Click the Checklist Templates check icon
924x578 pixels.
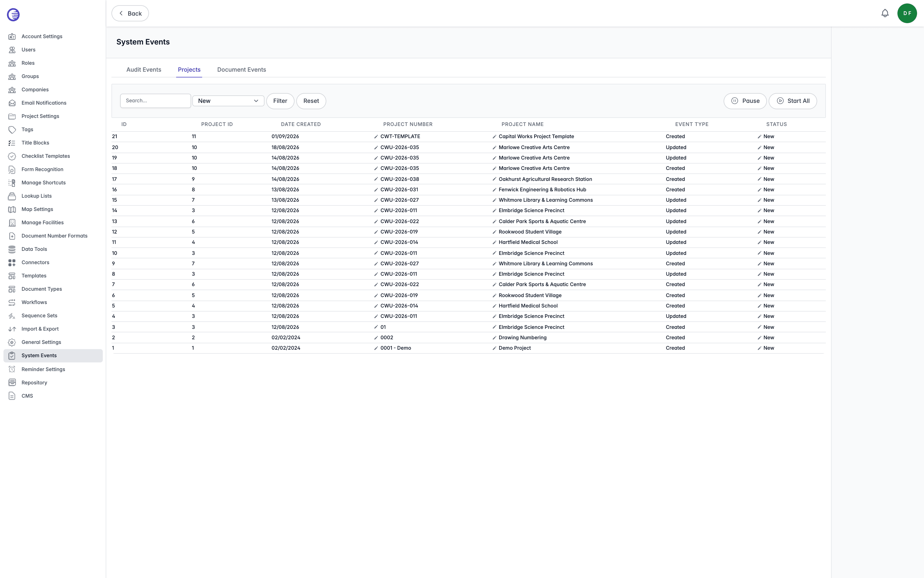(12, 156)
